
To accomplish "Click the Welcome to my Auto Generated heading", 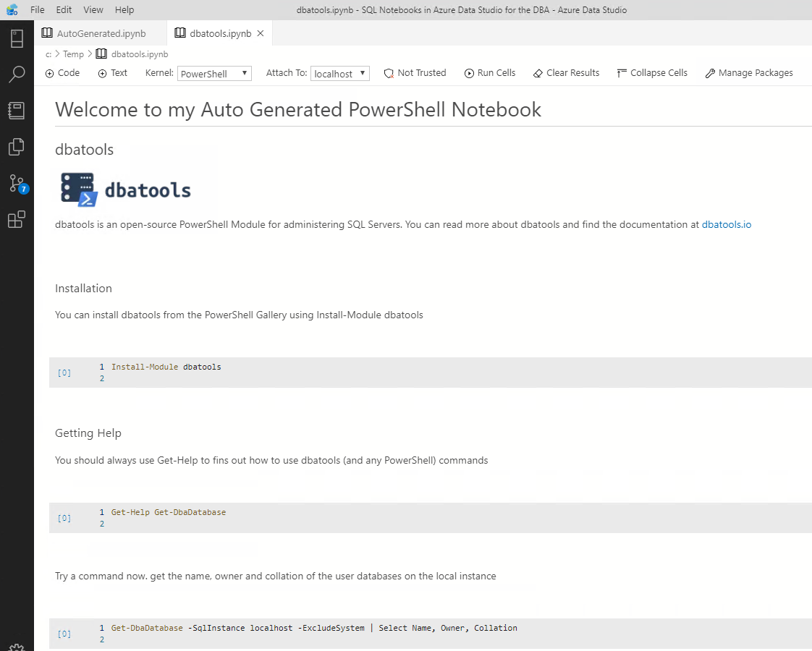I will pos(298,110).
